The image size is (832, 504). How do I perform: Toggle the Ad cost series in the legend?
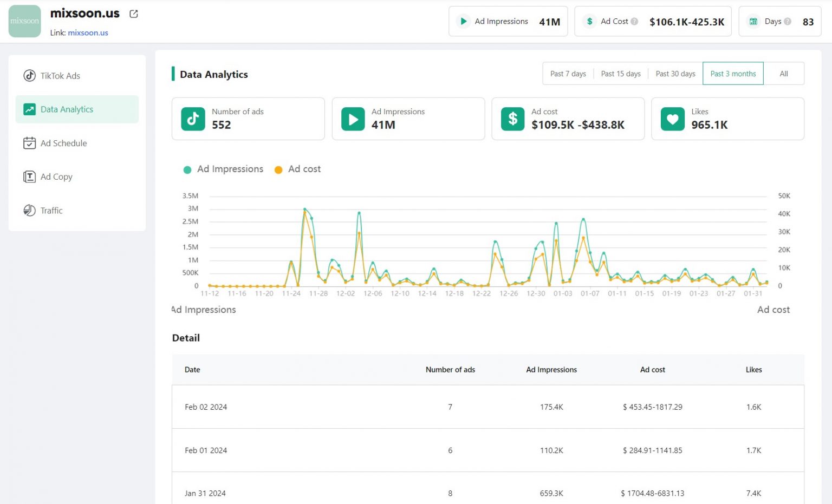[x=297, y=169]
